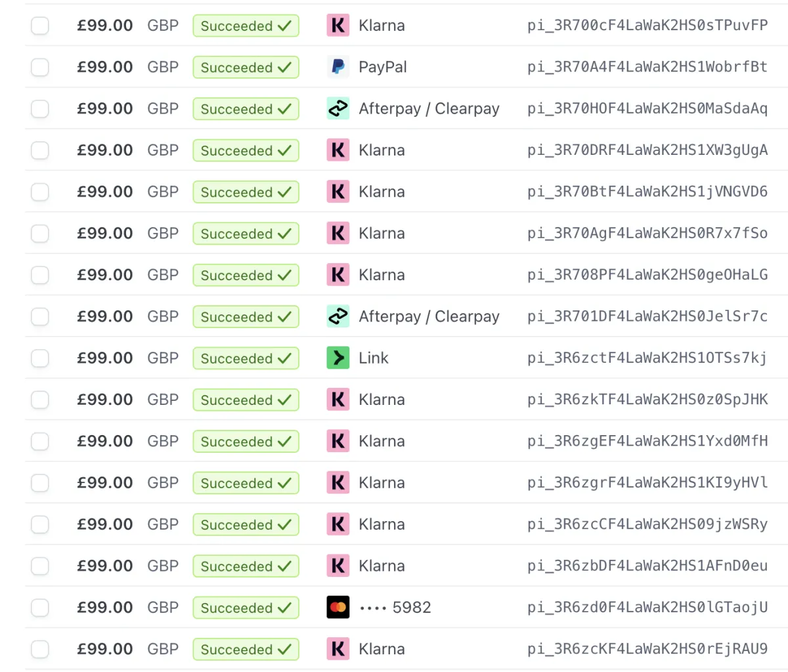Image resolution: width=788 pixels, height=672 pixels.
Task: Click the Klarna icon on the pi_3R70DRF row
Action: click(x=338, y=150)
